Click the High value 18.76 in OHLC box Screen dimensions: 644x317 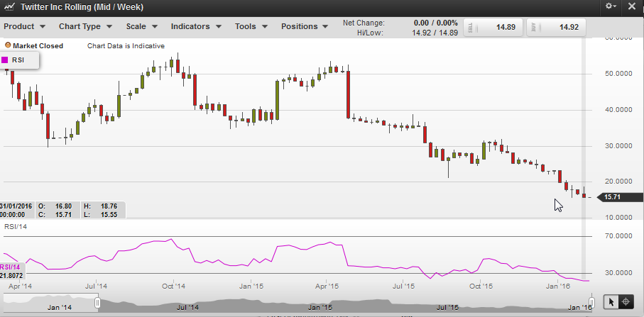tap(109, 206)
